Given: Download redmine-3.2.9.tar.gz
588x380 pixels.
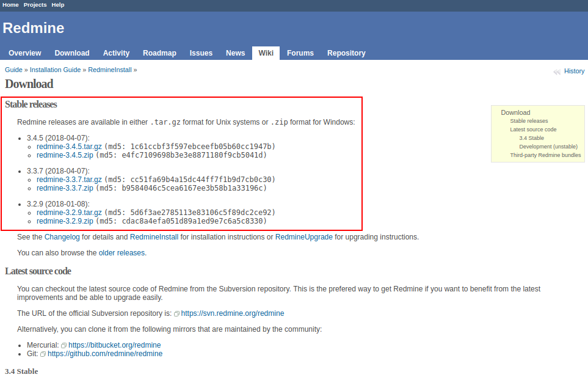Looking at the screenshot, I should pos(69,213).
